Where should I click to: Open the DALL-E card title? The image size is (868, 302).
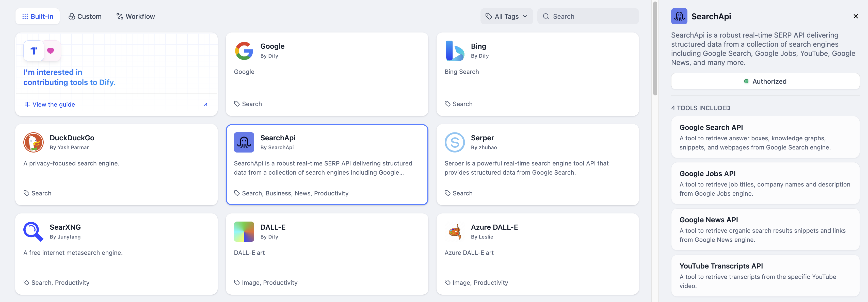(273, 227)
